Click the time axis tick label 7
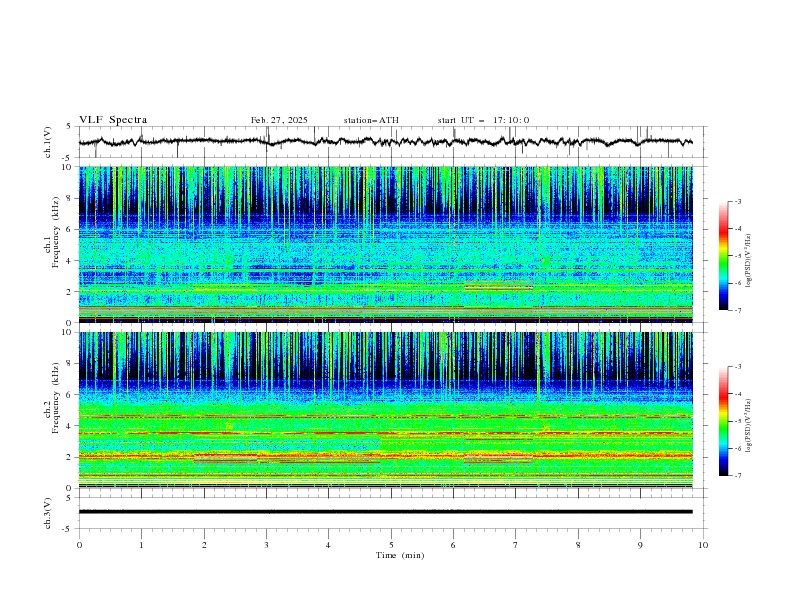 point(516,545)
